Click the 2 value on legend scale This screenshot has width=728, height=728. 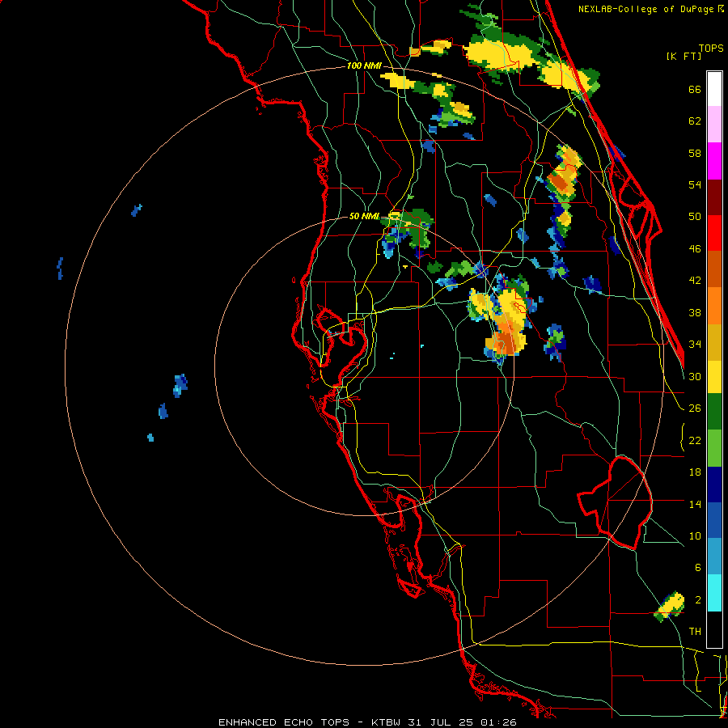pos(697,599)
